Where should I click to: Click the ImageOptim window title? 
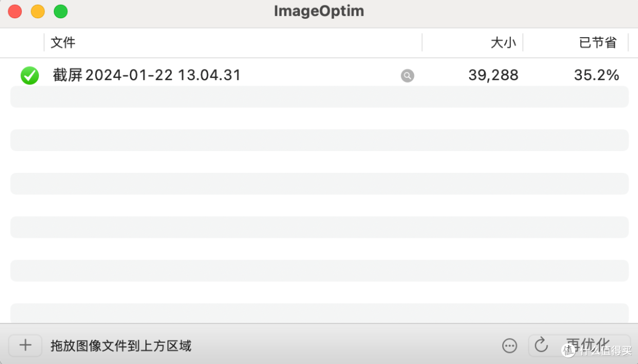[318, 11]
